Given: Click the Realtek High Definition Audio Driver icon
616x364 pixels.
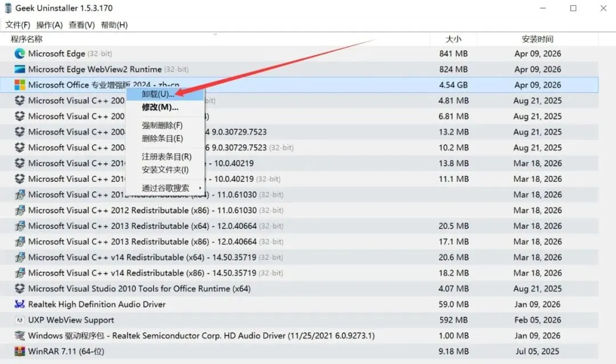Looking at the screenshot, I should [x=19, y=304].
